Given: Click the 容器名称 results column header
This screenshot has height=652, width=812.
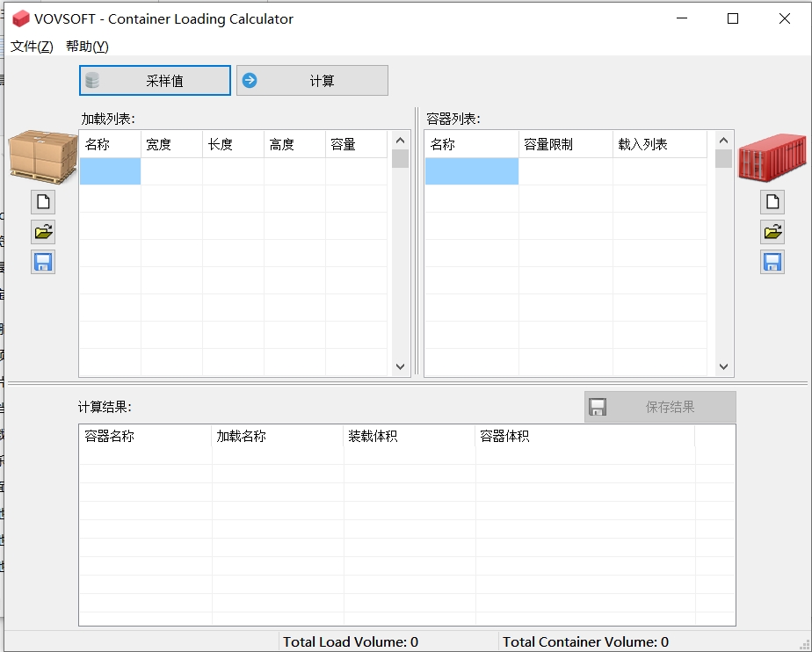Looking at the screenshot, I should [146, 436].
